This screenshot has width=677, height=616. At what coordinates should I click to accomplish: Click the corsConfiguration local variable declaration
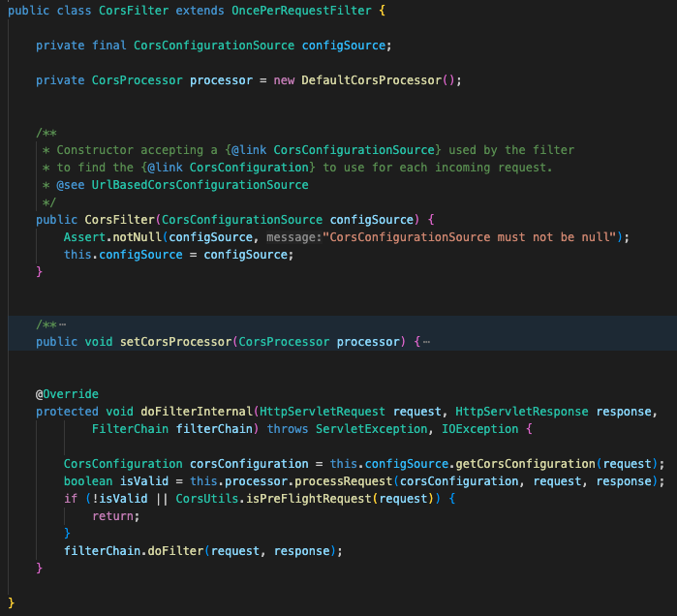point(249,464)
